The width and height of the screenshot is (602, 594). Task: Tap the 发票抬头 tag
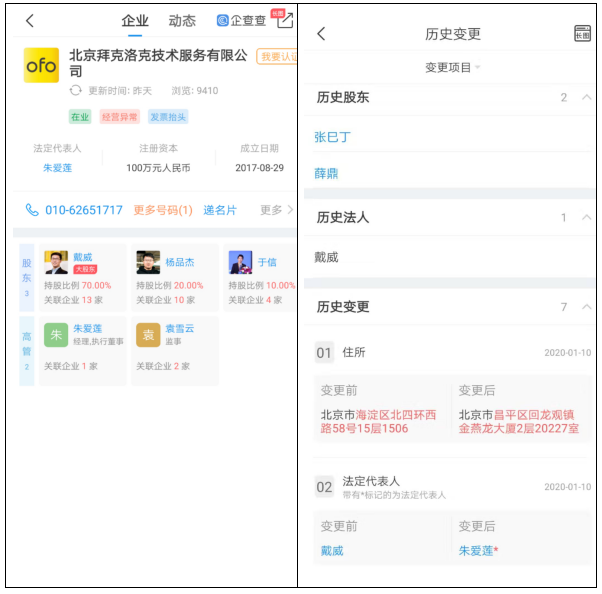pos(168,117)
